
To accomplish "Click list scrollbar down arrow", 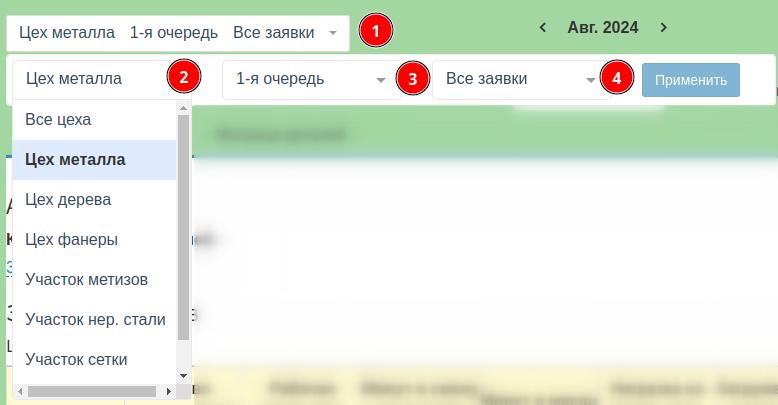I will (184, 376).
